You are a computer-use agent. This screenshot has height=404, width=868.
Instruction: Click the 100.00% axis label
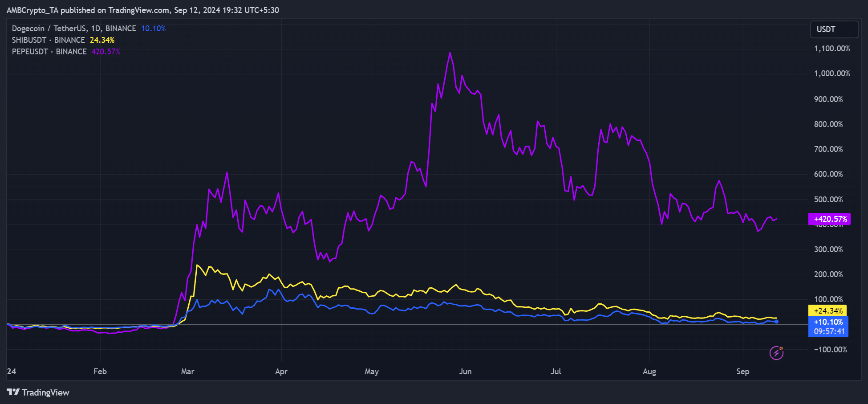click(x=828, y=299)
